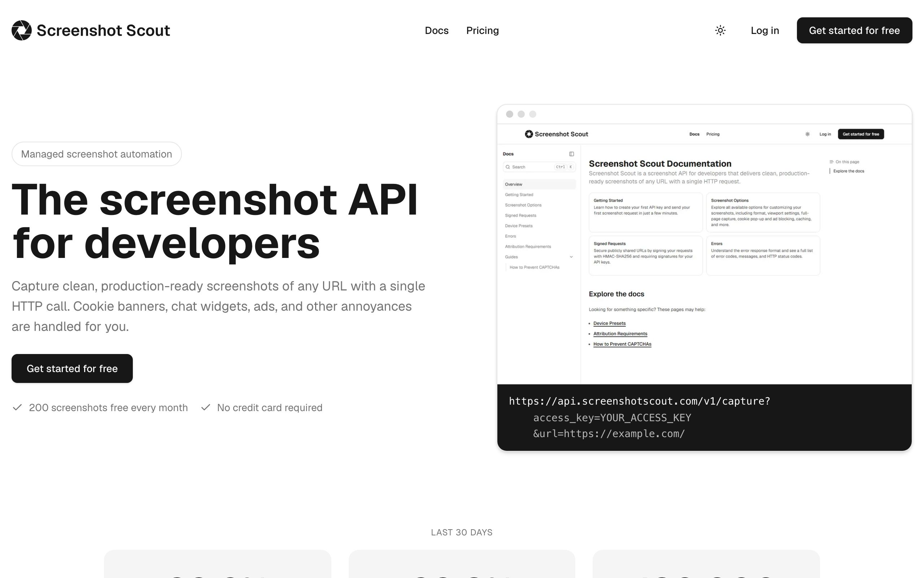Viewport: 924px width, 578px height.
Task: Click the Getting Started card in preview
Action: [x=645, y=212]
